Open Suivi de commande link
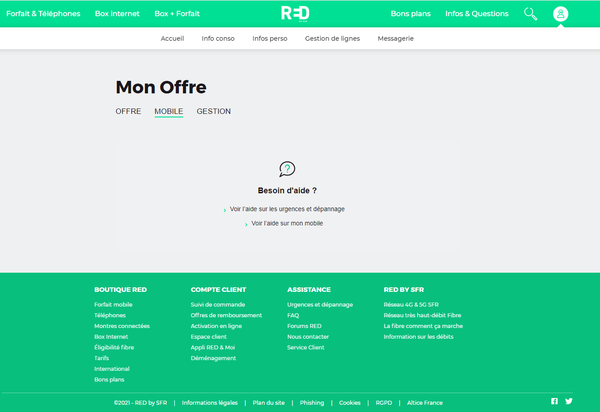 [x=218, y=305]
